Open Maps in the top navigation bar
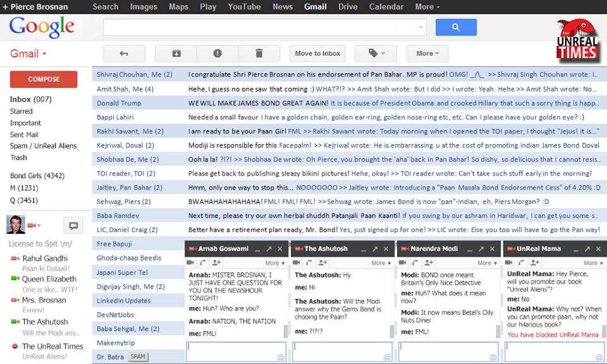Image resolution: width=607 pixels, height=364 pixels. pos(178,6)
